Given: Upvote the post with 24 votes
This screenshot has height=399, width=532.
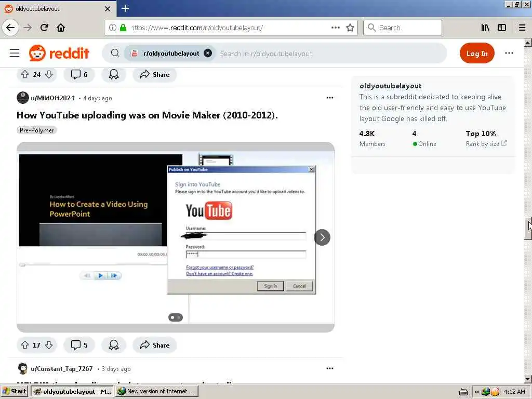Looking at the screenshot, I should pos(25,74).
